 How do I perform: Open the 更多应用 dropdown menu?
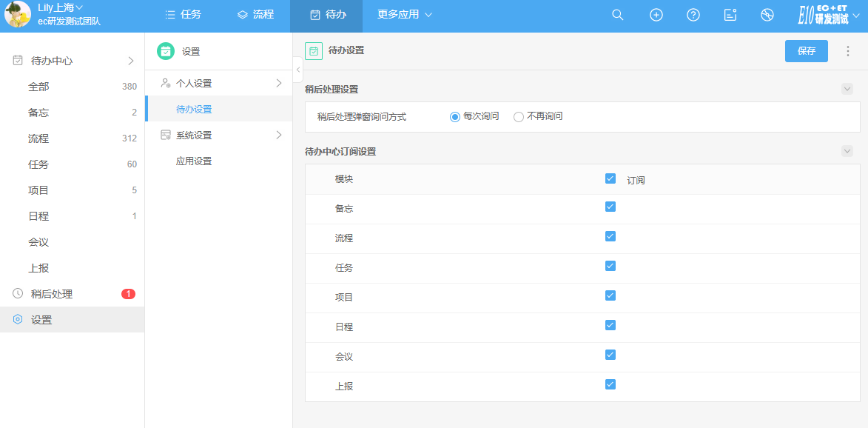[404, 15]
